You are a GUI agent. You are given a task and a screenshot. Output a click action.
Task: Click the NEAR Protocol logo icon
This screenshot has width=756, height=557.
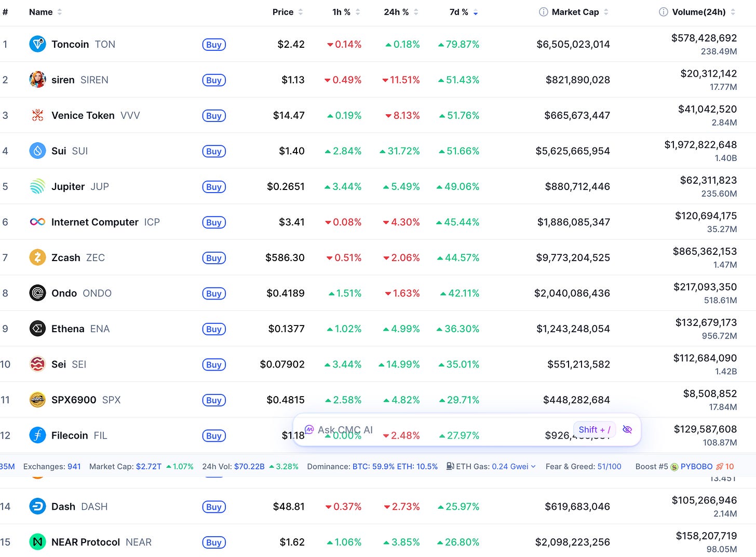[37, 542]
